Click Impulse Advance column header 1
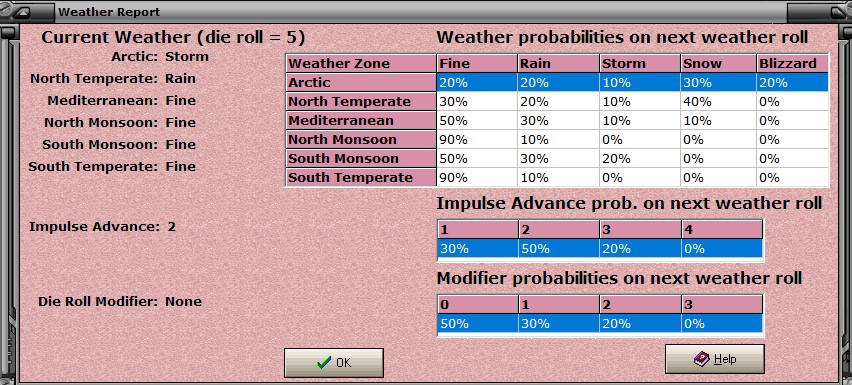Screen dimensions: 852x385 click(x=478, y=230)
